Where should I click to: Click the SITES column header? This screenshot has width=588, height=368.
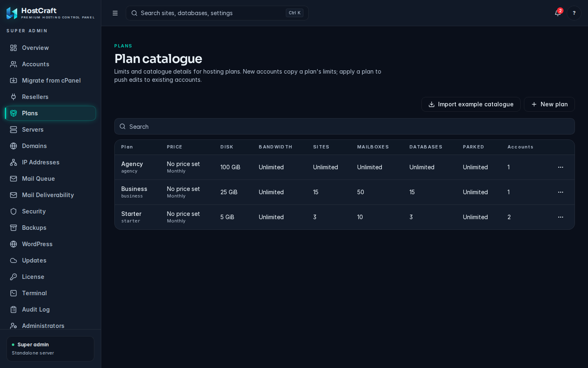pos(321,147)
